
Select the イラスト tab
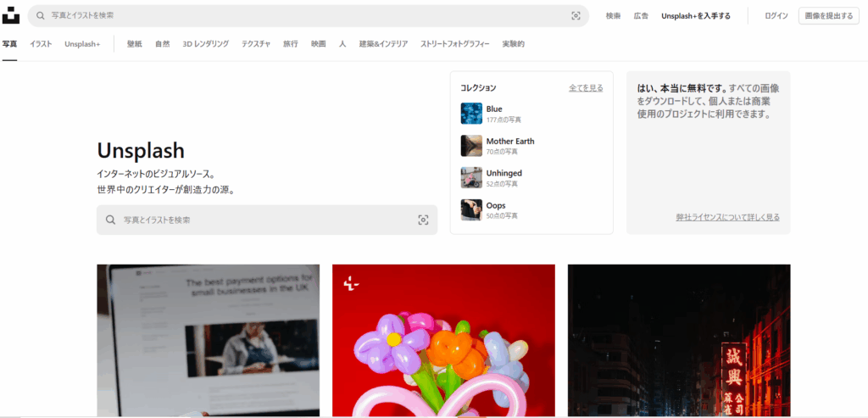pyautogui.click(x=41, y=44)
